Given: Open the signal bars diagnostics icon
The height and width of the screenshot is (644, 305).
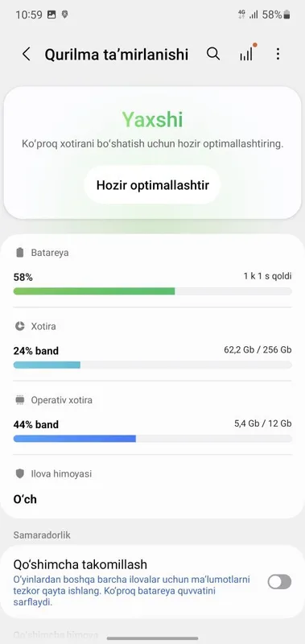Looking at the screenshot, I should click(x=248, y=53).
